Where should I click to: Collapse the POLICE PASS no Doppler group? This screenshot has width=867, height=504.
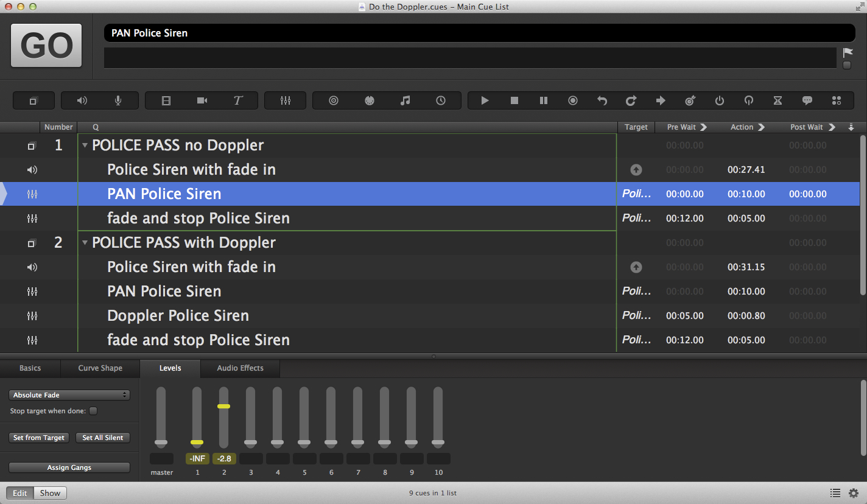coord(85,145)
